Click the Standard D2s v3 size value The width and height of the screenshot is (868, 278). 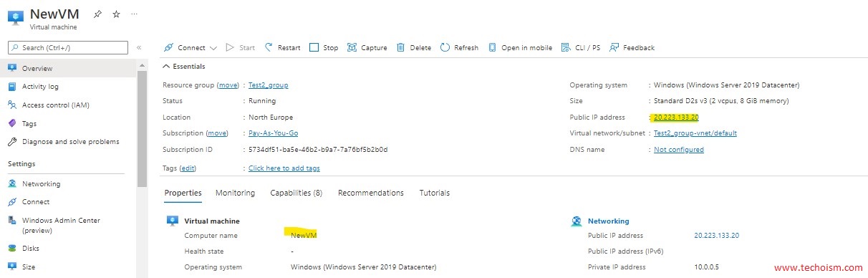coord(721,101)
